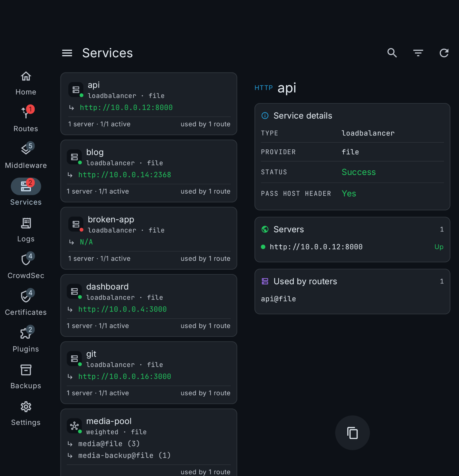459x476 pixels.
Task: Click api@file router entry
Action: [x=278, y=299]
